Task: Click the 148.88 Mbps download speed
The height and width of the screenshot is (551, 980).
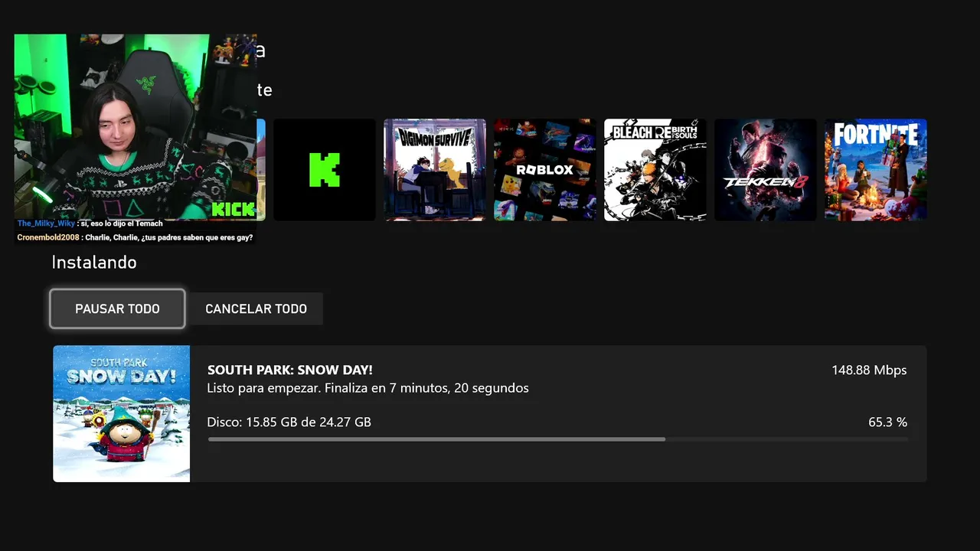Action: tap(869, 370)
